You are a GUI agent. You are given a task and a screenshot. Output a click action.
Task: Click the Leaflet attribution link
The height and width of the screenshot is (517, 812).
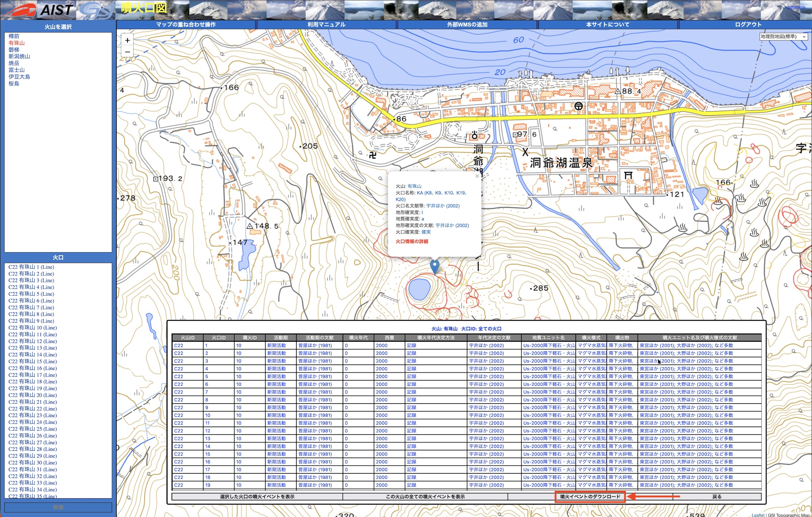[x=758, y=515]
